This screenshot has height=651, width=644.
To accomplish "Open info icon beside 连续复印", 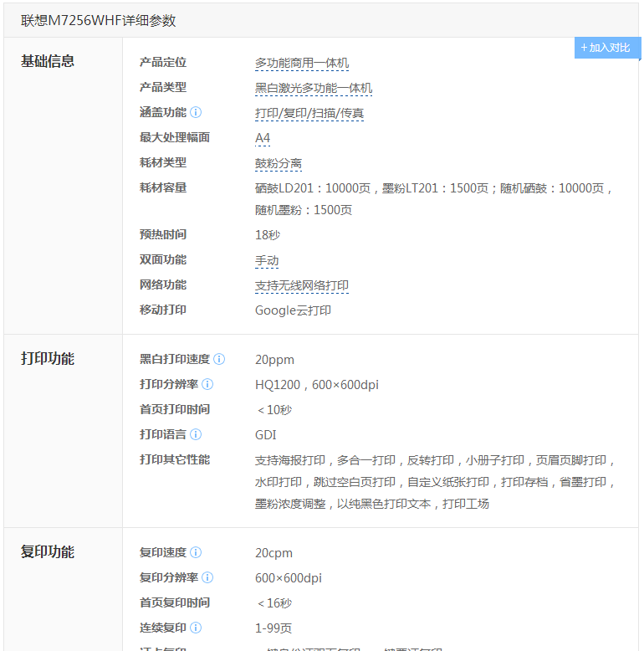I will pos(196,628).
